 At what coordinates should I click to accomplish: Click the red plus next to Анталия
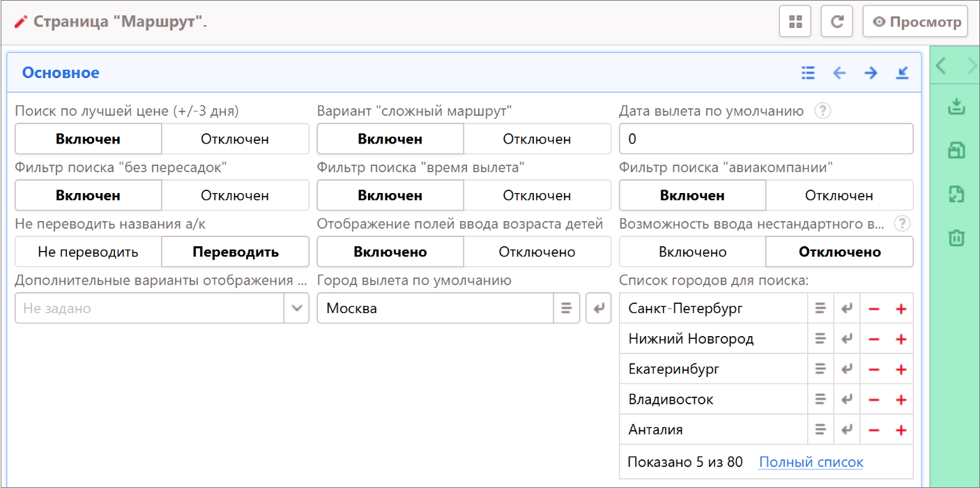click(901, 430)
